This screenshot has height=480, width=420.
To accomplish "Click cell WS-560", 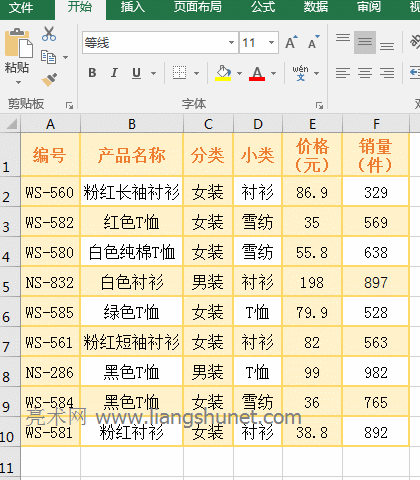I will [50, 192].
